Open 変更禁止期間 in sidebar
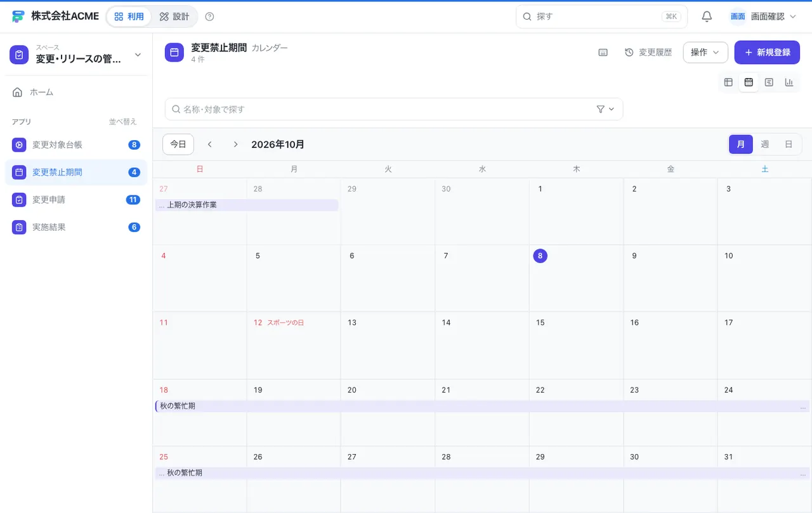 76,172
